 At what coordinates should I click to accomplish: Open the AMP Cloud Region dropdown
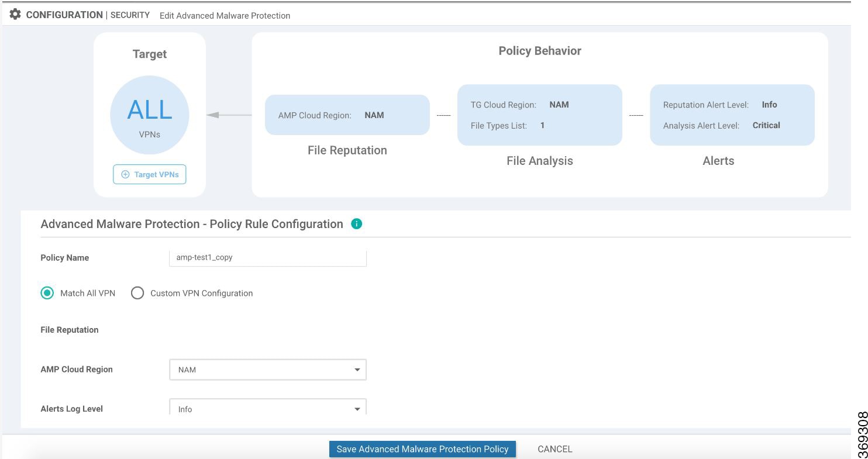click(x=268, y=370)
